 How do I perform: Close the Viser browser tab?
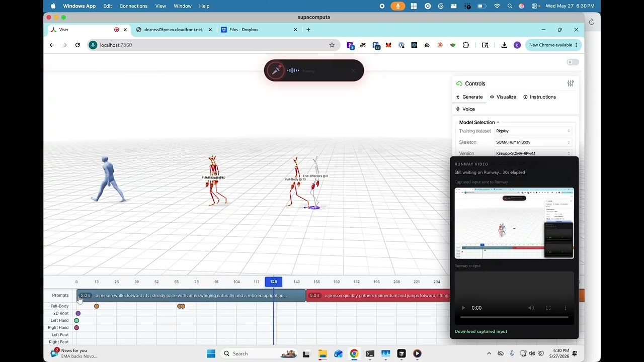point(125,30)
